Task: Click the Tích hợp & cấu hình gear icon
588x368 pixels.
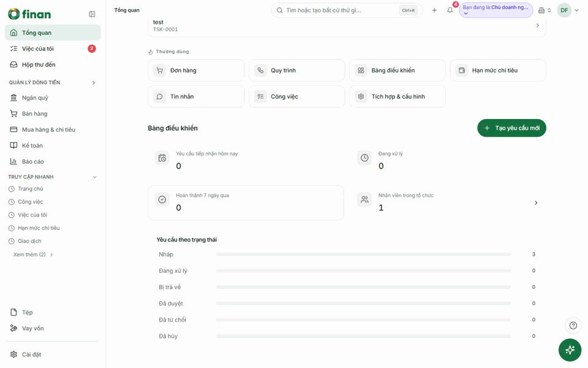Action: coord(361,96)
